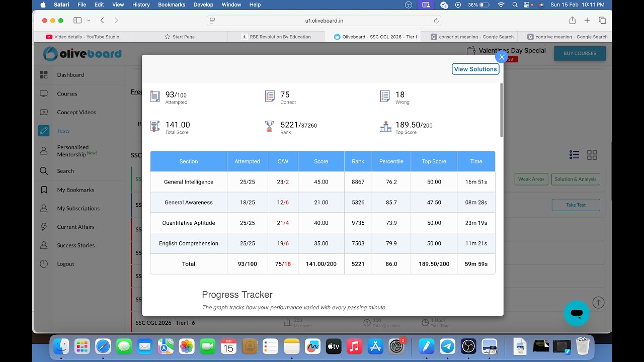Click the Oliveboard logo
The height and width of the screenshot is (362, 644).
82,53
